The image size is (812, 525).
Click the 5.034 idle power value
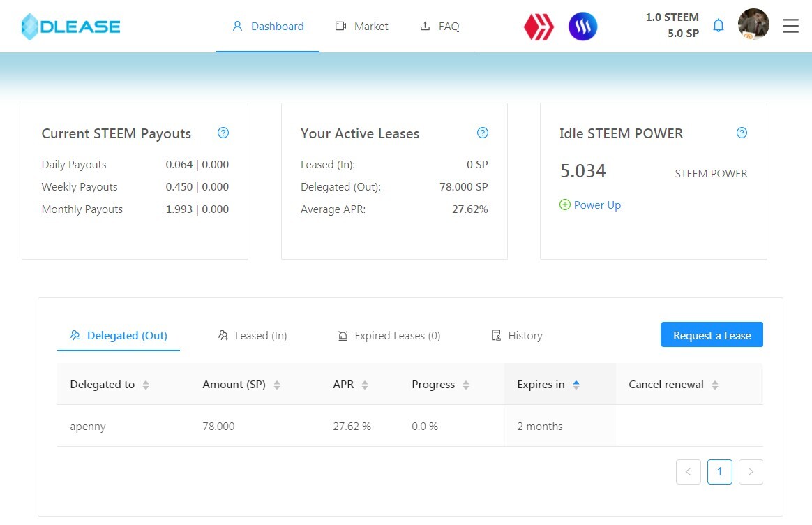582,171
